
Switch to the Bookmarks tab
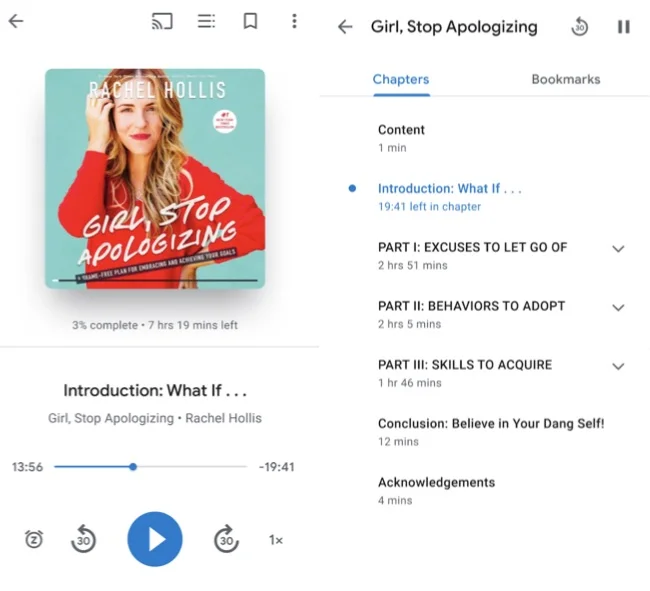pos(566,79)
